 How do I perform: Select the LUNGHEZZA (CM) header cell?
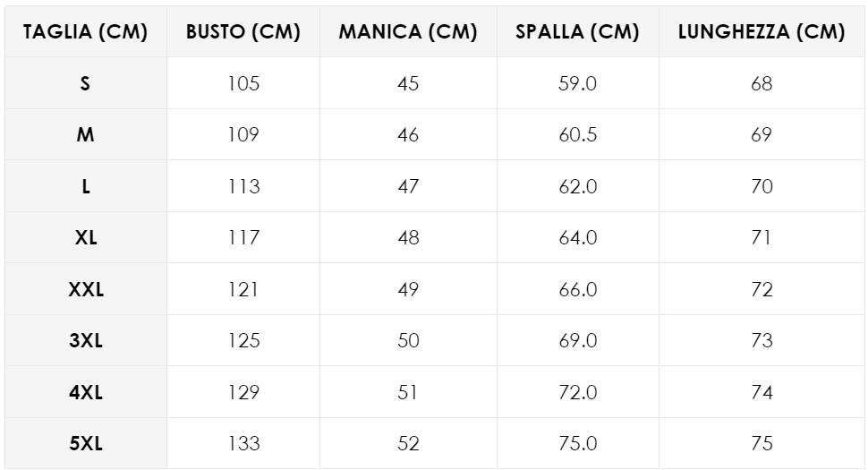(x=762, y=31)
